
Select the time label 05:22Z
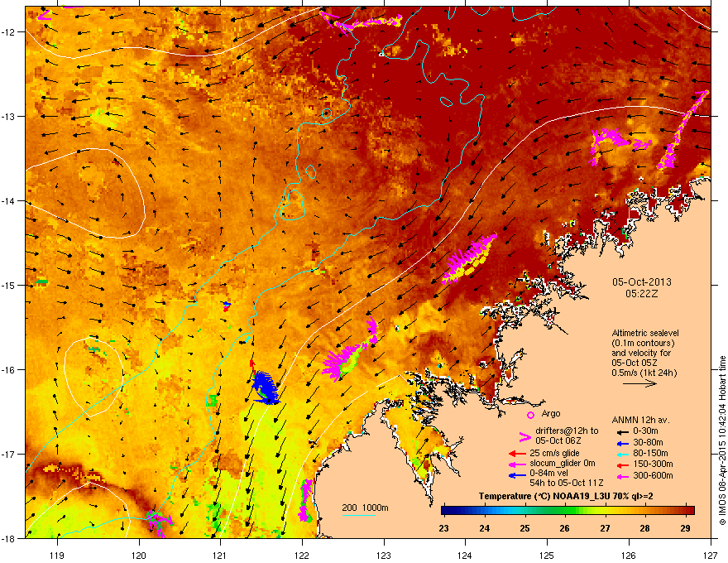pos(642,294)
